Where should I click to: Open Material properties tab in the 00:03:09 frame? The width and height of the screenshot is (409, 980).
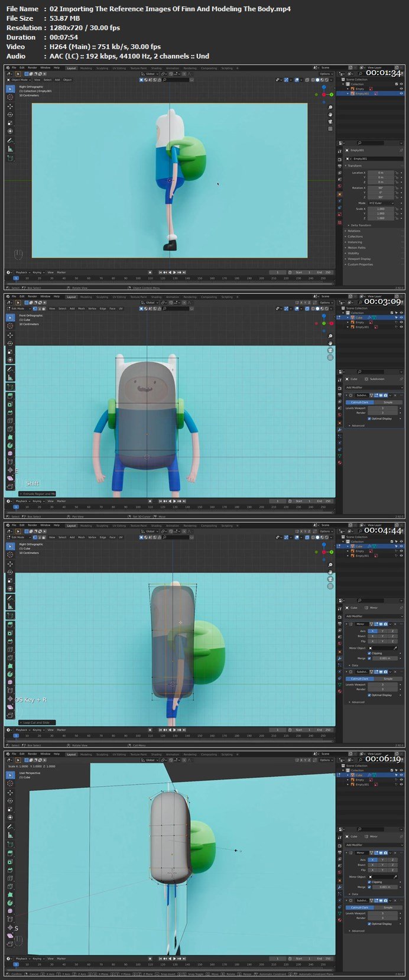pyautogui.click(x=340, y=462)
